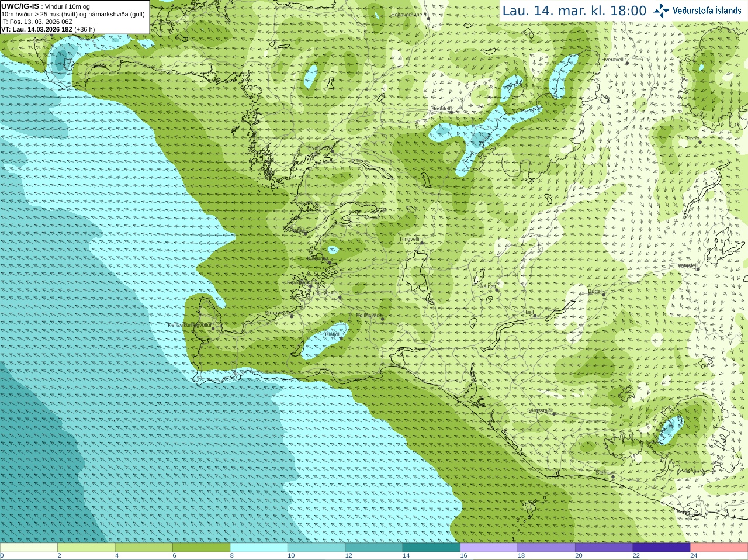The height and width of the screenshot is (560, 748).
Task: Select the Húsafell station label
Action: 441,109
